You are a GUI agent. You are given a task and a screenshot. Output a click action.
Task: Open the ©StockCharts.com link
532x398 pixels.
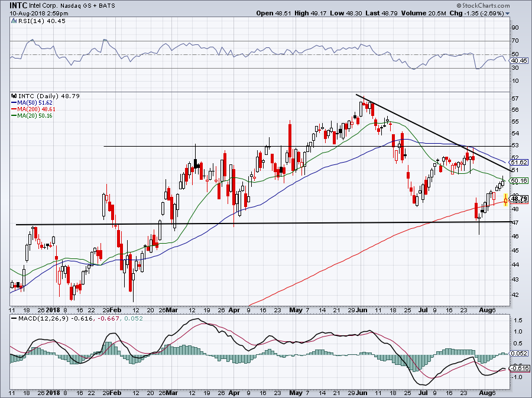(483, 5)
